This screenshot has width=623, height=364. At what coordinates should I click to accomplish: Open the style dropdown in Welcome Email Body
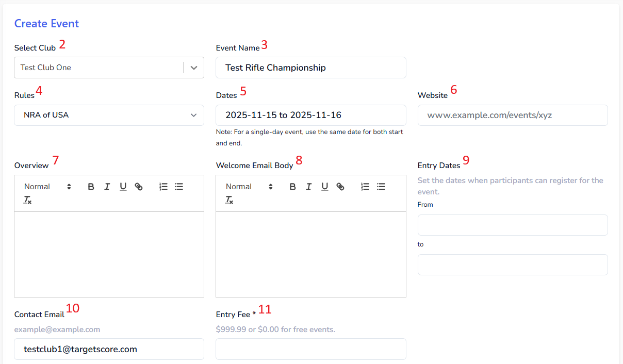coord(249,187)
